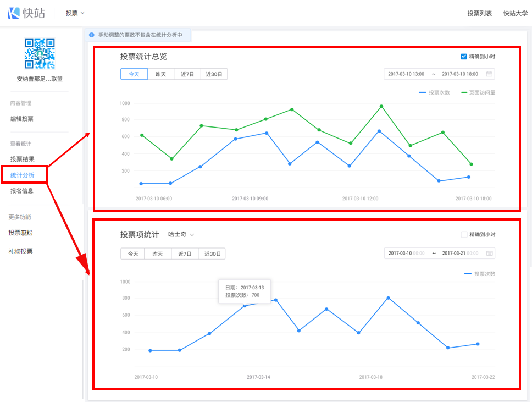Toggle vote count legend in vote item chart
The height and width of the screenshot is (402, 532).
480,273
